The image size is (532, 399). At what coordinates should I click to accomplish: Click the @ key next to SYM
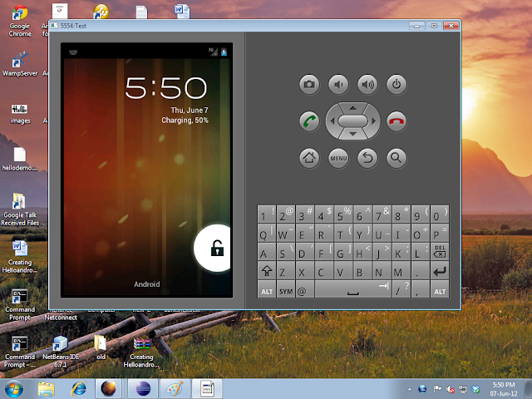(305, 290)
